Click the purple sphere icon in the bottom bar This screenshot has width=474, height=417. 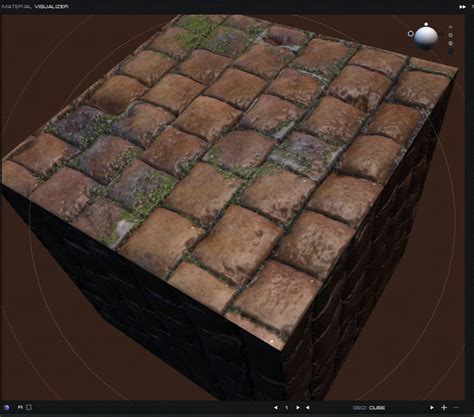(x=6, y=407)
